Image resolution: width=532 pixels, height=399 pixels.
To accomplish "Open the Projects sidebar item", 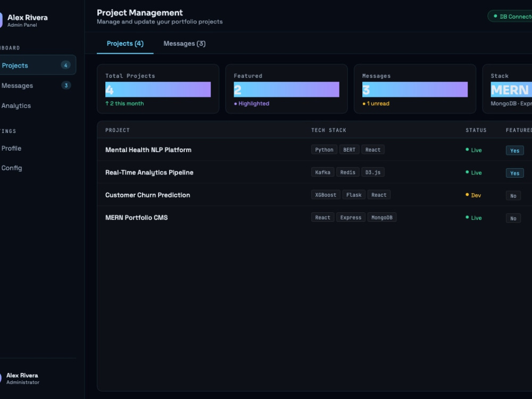I will click(x=37, y=65).
